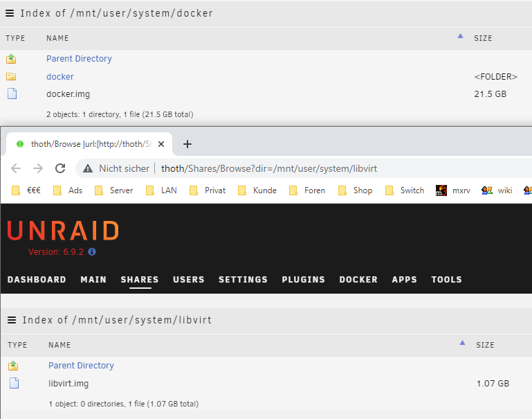Viewport: 532px width, 419px height.
Task: Click the 21.5 GB size value
Action: pyautogui.click(x=490, y=94)
